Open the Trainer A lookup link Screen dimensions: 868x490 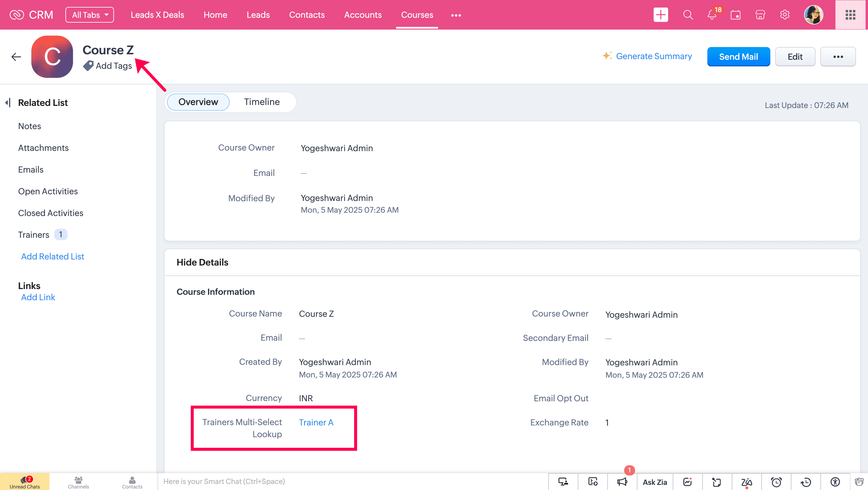(x=316, y=422)
